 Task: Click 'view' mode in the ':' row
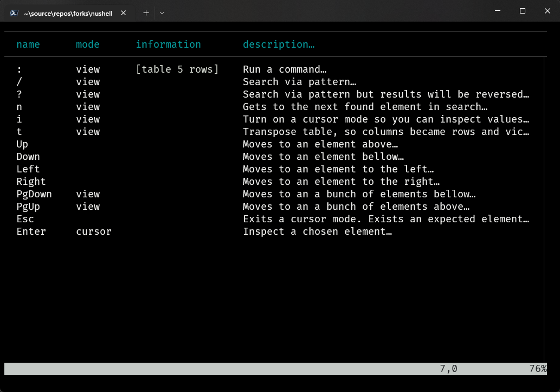88,69
